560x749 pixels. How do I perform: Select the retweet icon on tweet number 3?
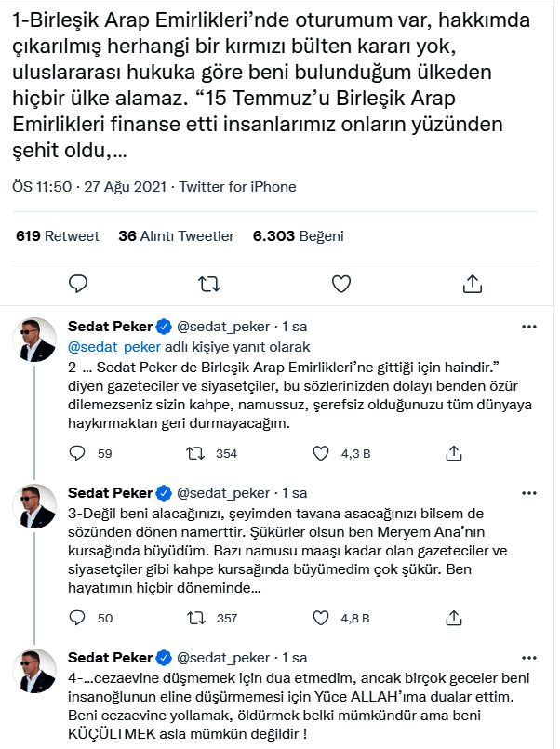(197, 615)
